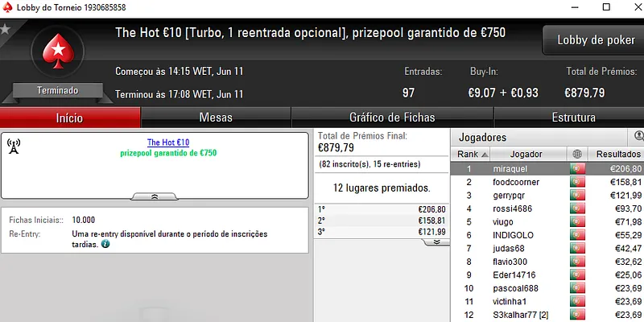
Task: Go to Lobby de poker
Action: coord(596,39)
